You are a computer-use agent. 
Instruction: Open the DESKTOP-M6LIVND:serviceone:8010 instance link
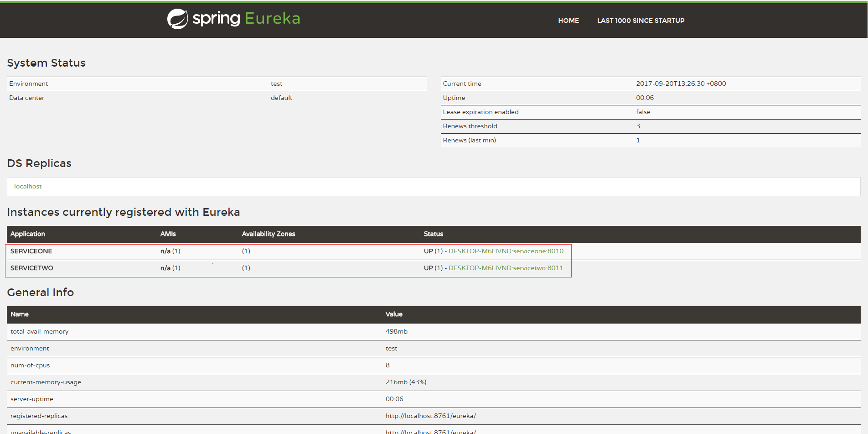tap(506, 251)
